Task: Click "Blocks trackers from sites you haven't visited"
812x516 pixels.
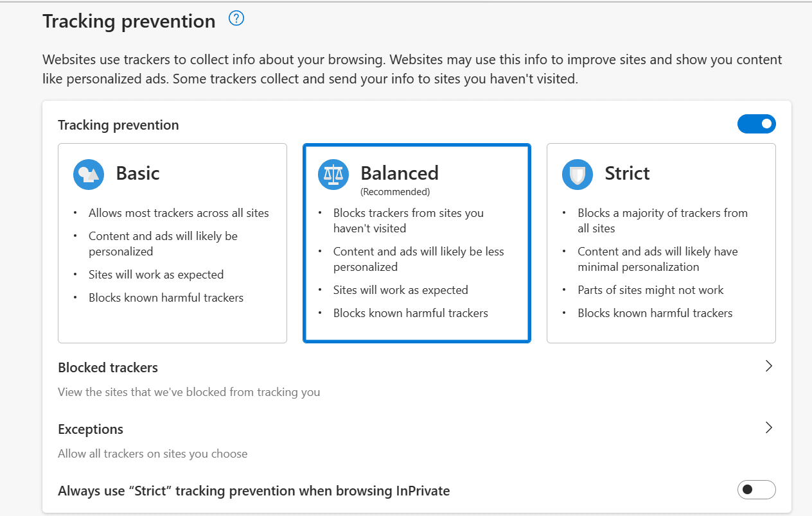Action: pyautogui.click(x=408, y=221)
